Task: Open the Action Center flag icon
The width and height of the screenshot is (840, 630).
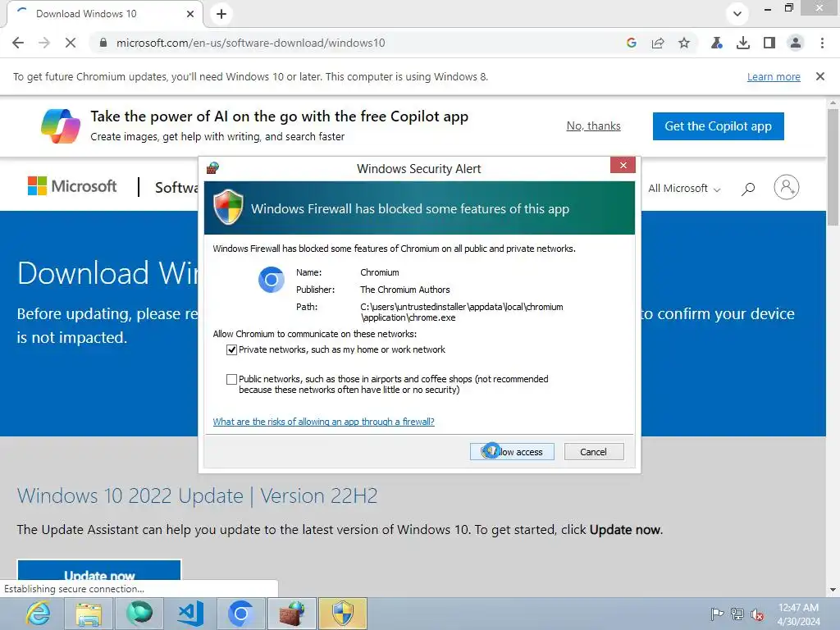Action: 717,614
